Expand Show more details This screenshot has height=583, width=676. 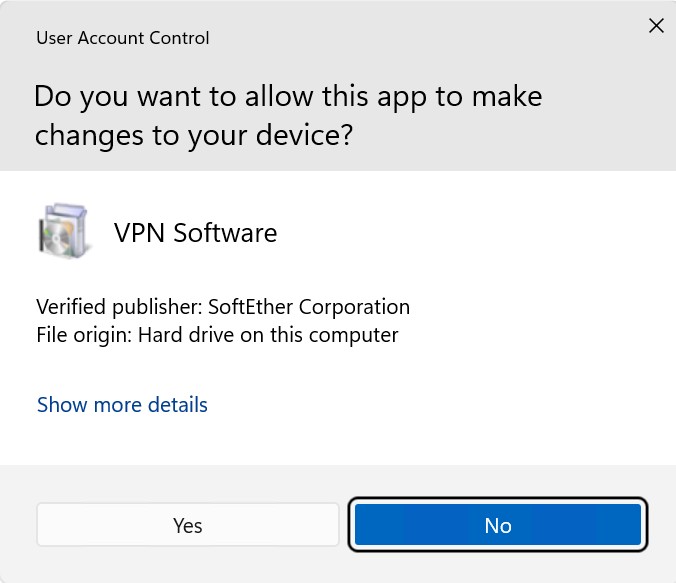[122, 405]
